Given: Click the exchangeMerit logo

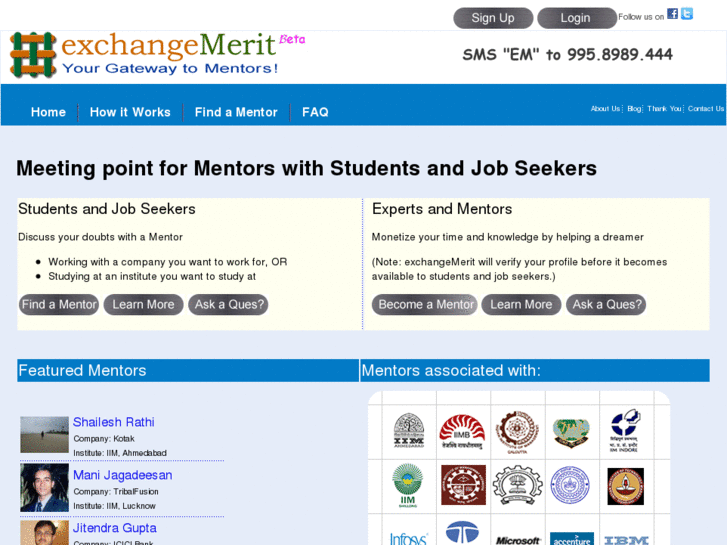Looking at the screenshot, I should coord(155,54).
